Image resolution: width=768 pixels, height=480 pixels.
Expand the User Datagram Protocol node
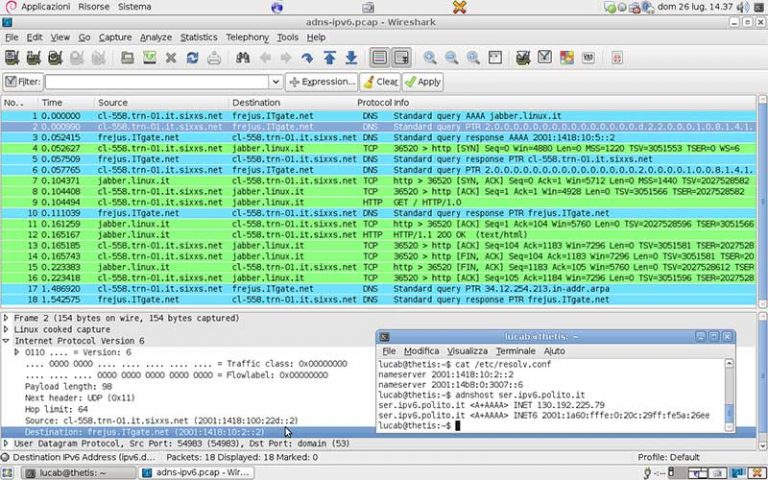tap(6, 444)
